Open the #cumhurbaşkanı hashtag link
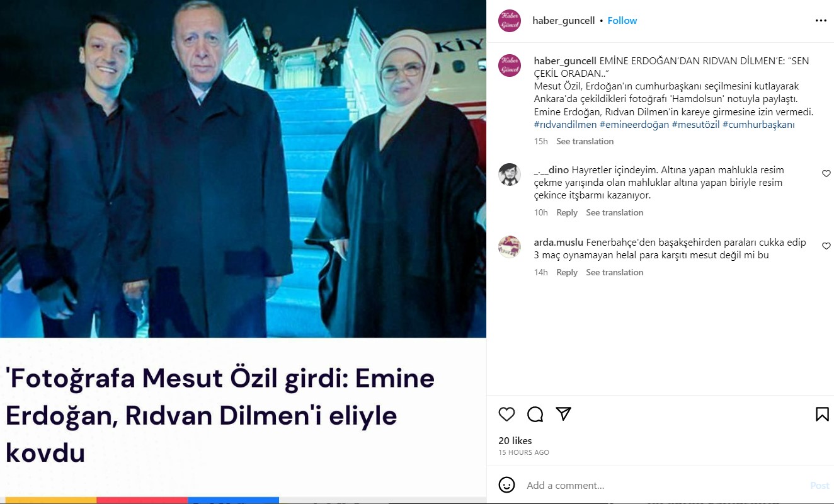Screen dimensions: 834x504 [758, 125]
